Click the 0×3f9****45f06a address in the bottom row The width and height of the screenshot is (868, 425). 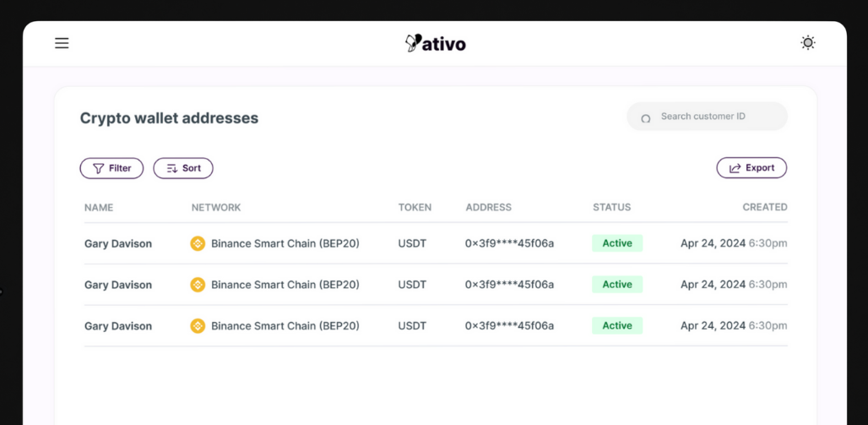[x=509, y=326]
